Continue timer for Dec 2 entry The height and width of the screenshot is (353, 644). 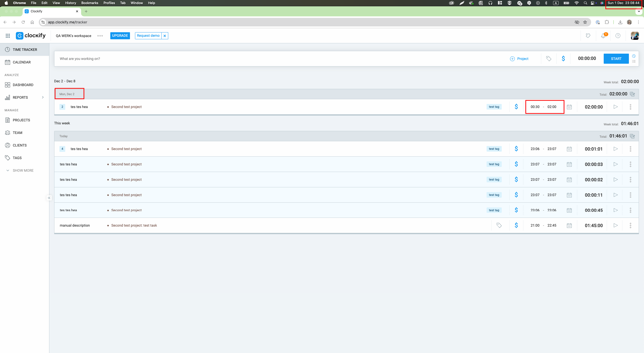(616, 107)
